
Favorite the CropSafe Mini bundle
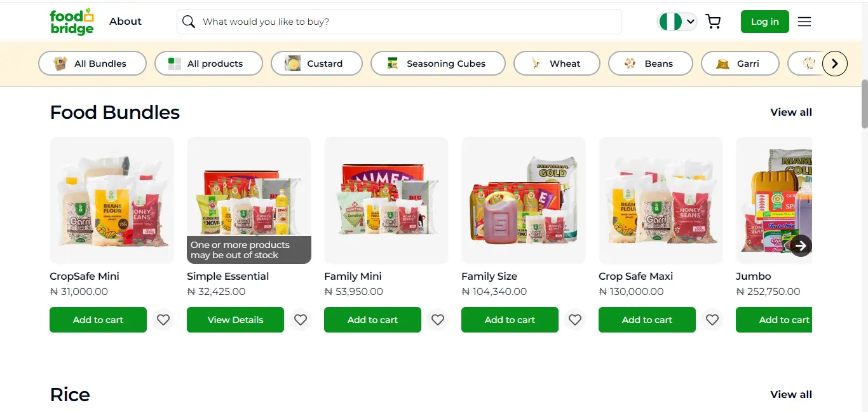(x=163, y=320)
